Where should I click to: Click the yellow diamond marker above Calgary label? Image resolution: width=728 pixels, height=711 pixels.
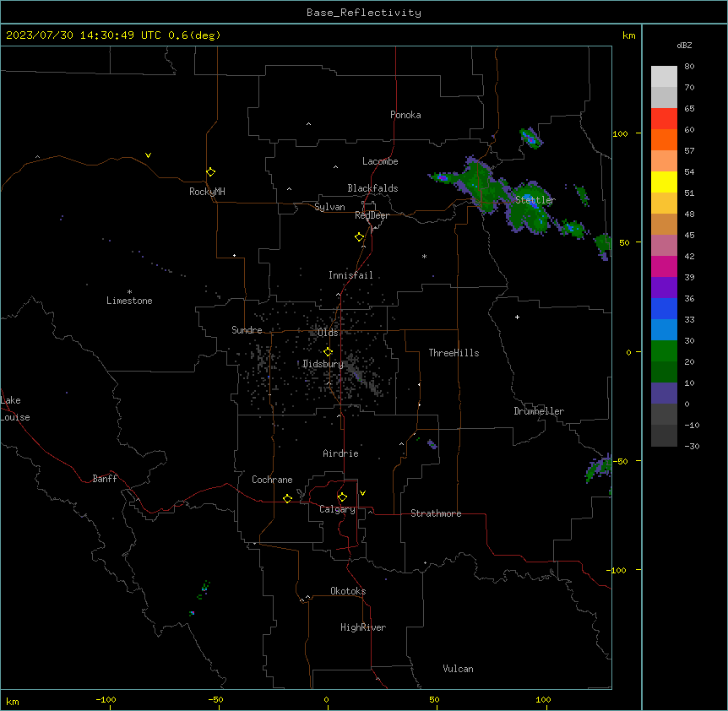[342, 497]
